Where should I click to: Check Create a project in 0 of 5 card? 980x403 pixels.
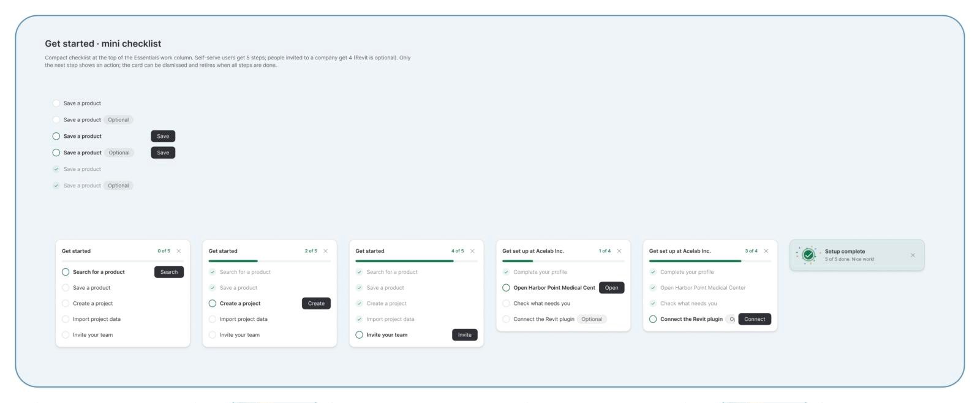66,303
